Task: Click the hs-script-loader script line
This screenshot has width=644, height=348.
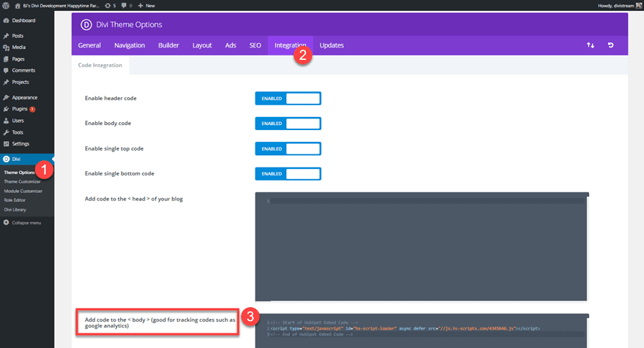Action: (405, 329)
